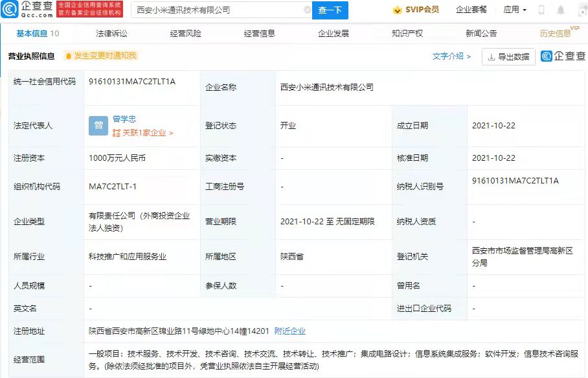Viewport: 588px width, 378px height.
Task: Switch to 历史信息 VIP tab
Action: [x=560, y=32]
